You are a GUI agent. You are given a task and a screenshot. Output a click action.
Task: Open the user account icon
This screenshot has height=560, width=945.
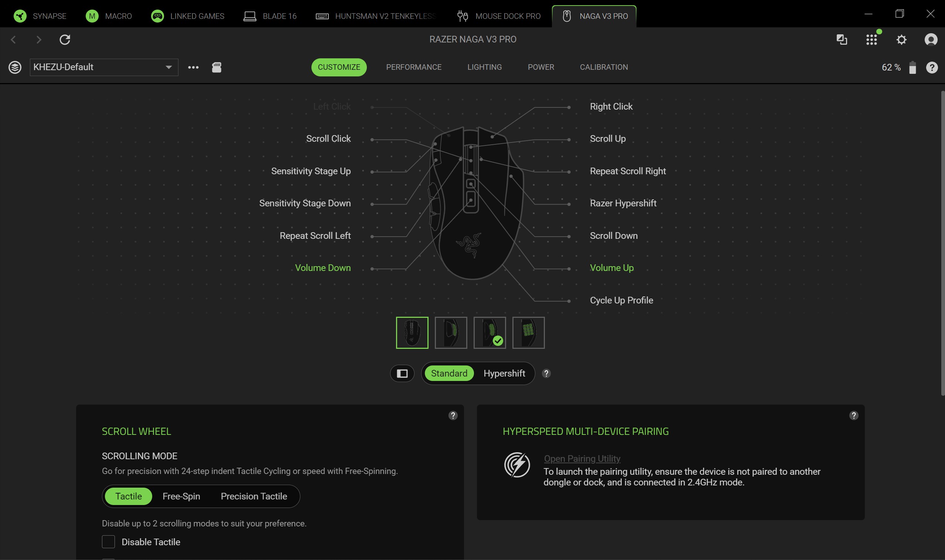(931, 39)
